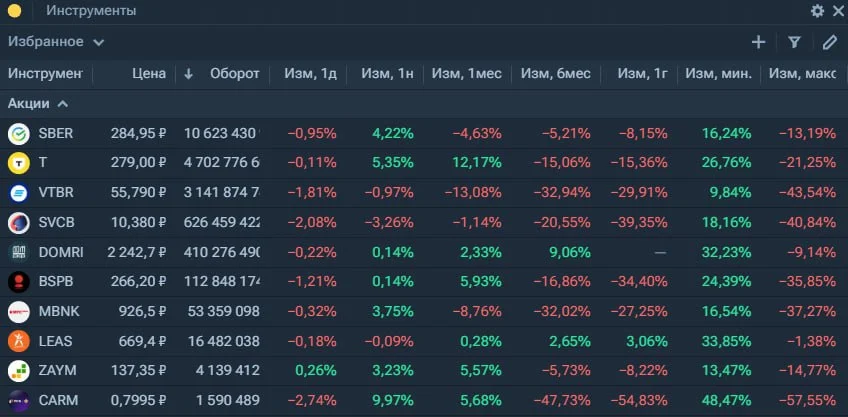Click the dash in DOMRF yearly column
Screen dimensions: 848x417
660,253
